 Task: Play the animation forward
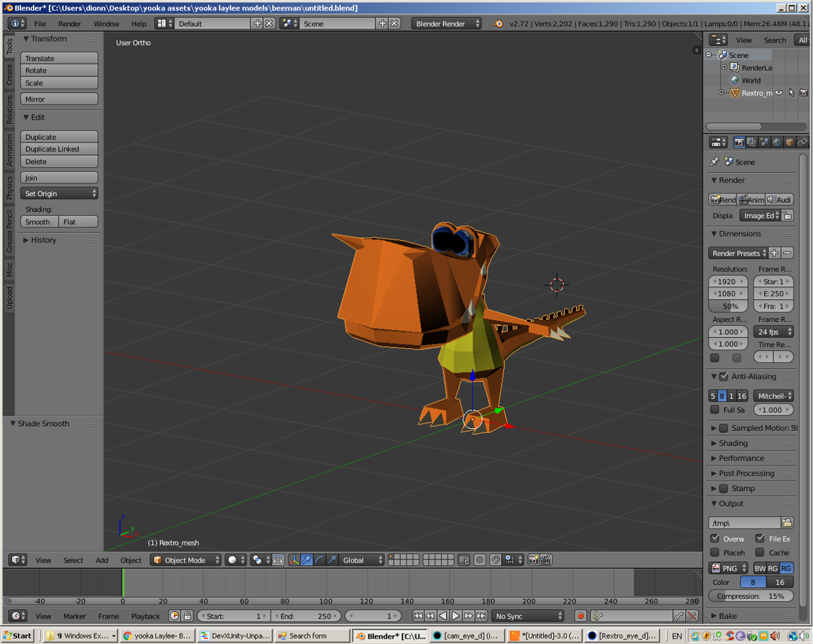[x=455, y=616]
